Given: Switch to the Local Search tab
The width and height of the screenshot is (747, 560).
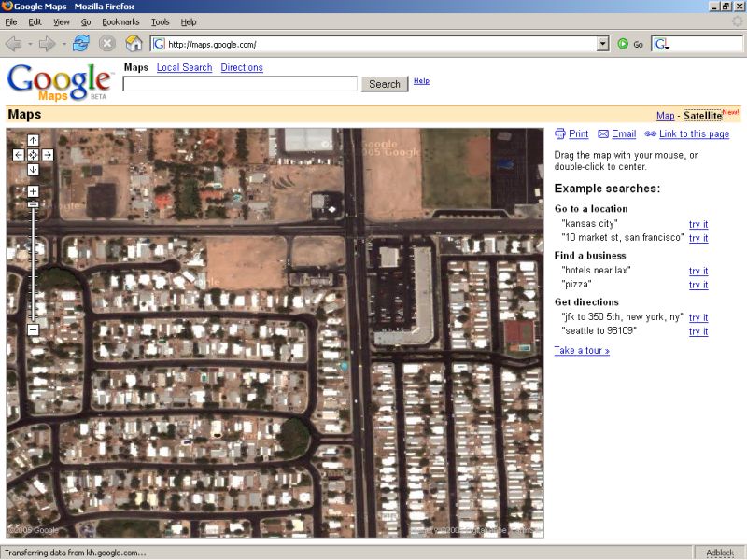Looking at the screenshot, I should click(184, 67).
